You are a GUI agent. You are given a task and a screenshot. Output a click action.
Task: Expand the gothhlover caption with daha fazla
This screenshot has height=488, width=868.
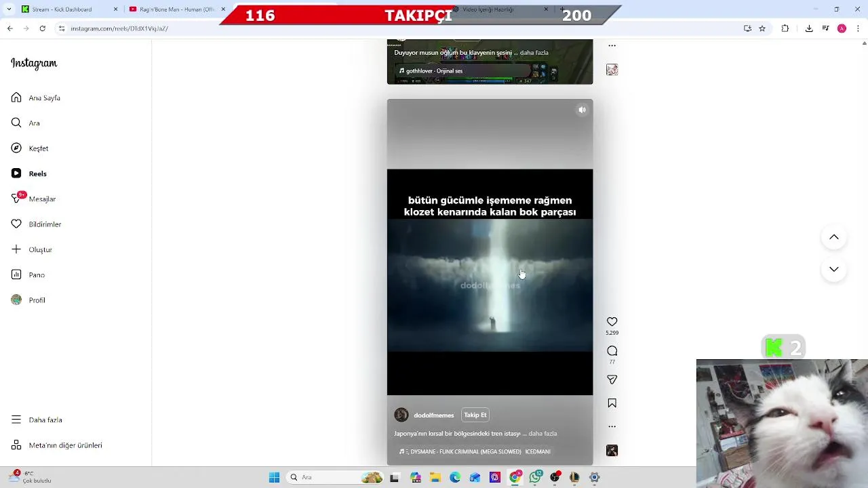tap(534, 53)
